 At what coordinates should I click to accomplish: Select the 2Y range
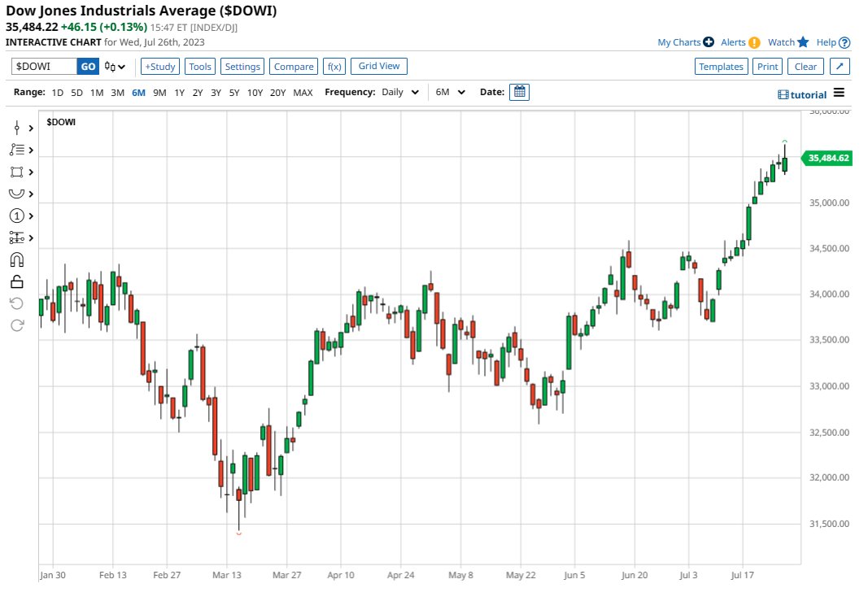click(198, 93)
